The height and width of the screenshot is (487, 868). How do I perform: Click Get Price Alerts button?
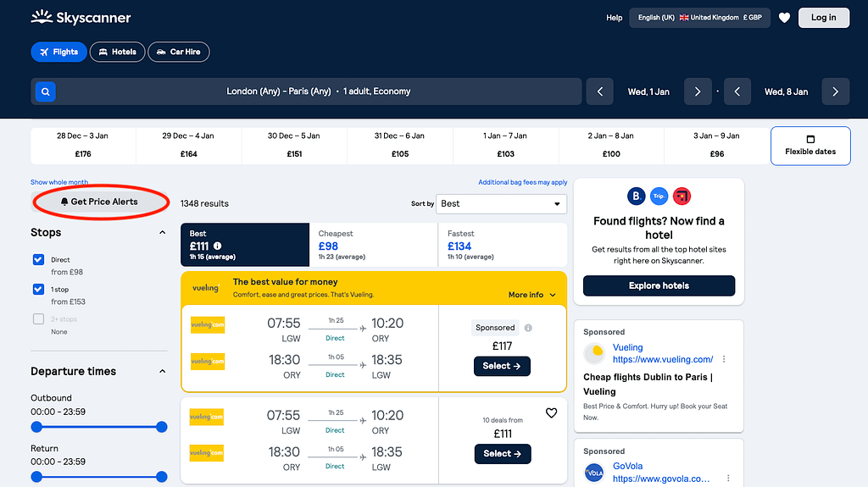pos(99,202)
